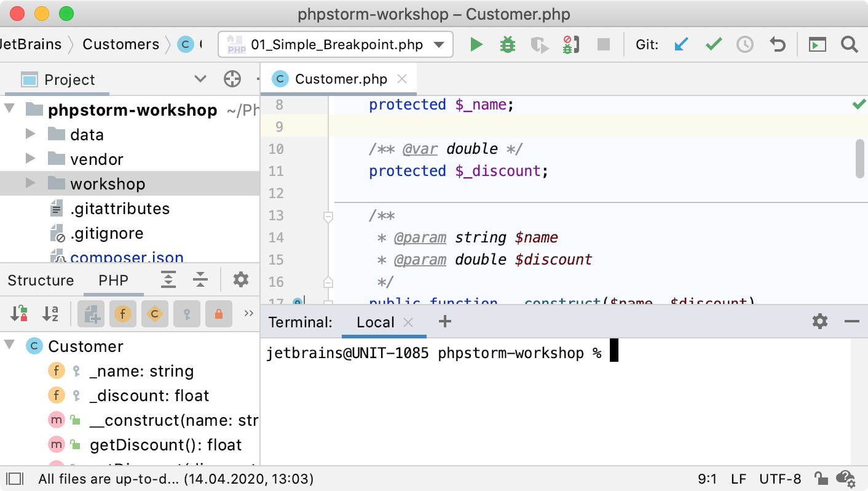Open terminal settings gear icon
The height and width of the screenshot is (491, 868).
click(819, 322)
